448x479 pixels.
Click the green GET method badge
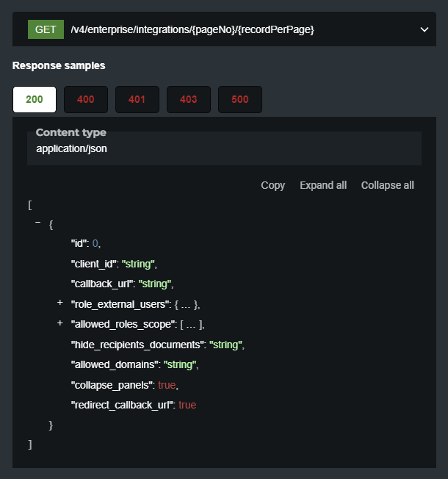click(x=46, y=29)
